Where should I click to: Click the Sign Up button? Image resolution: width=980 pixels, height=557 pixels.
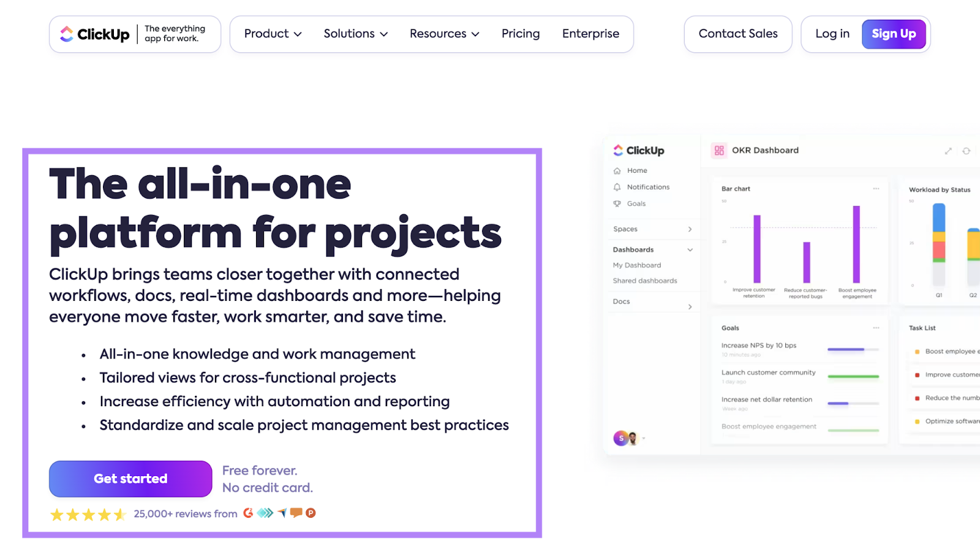pyautogui.click(x=894, y=34)
